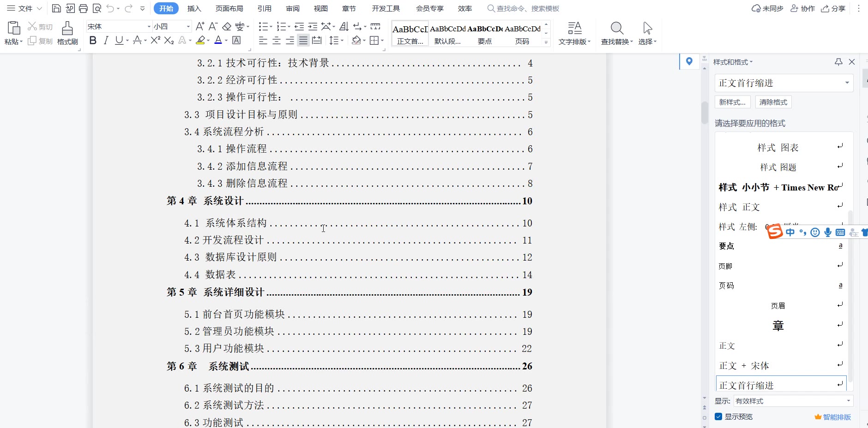Click the 清除格式 button
This screenshot has height=428, width=868.
[773, 102]
